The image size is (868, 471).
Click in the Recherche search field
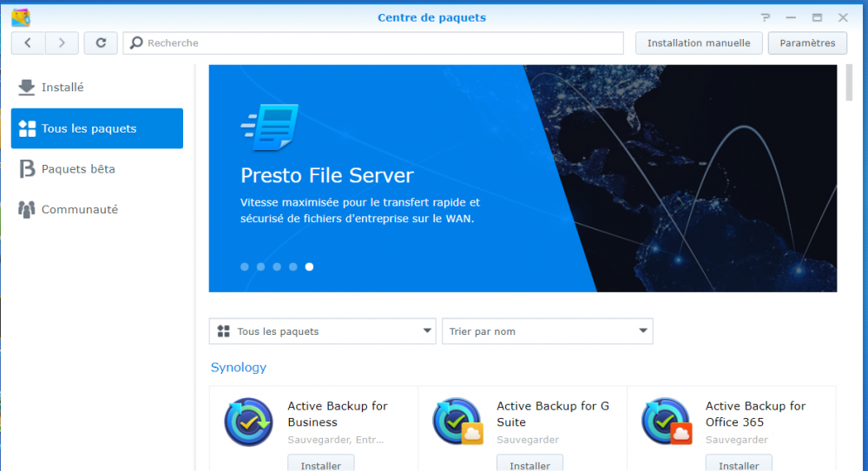[373, 43]
